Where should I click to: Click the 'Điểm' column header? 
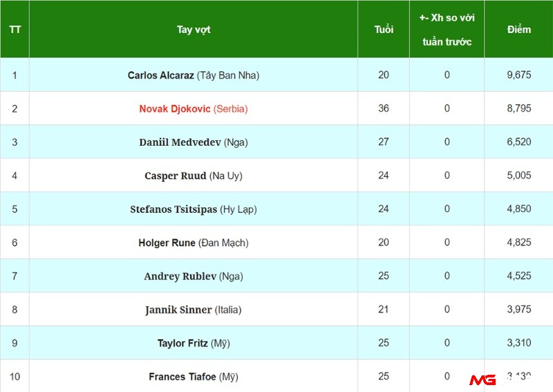click(x=518, y=29)
